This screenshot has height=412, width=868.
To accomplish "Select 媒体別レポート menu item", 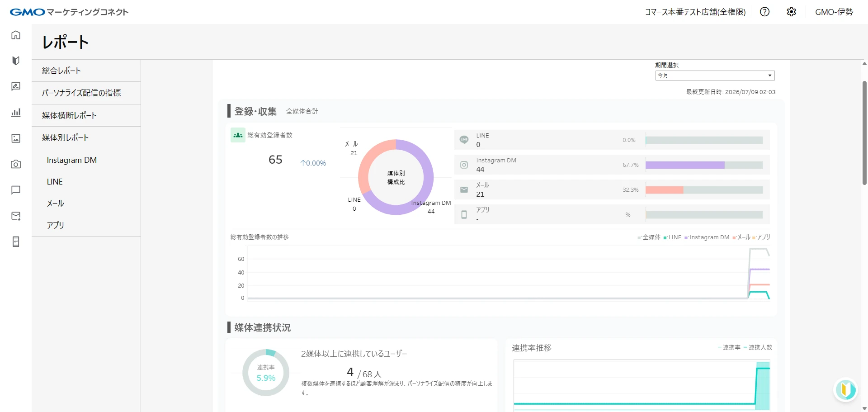I will point(86,137).
